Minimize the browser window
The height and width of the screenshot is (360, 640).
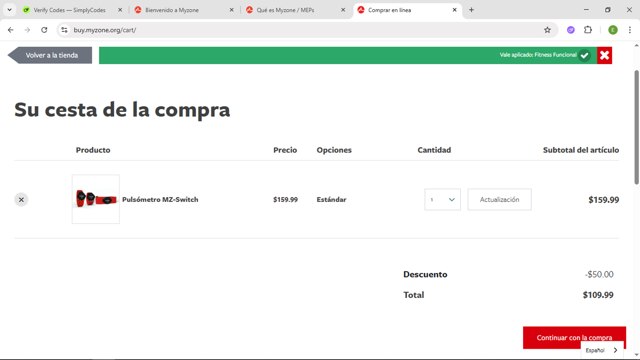click(586, 10)
